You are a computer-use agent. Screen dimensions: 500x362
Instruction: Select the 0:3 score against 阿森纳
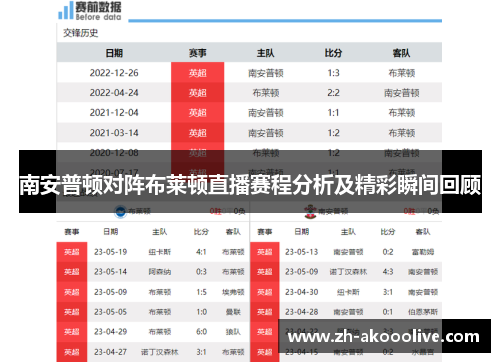[x=201, y=272]
